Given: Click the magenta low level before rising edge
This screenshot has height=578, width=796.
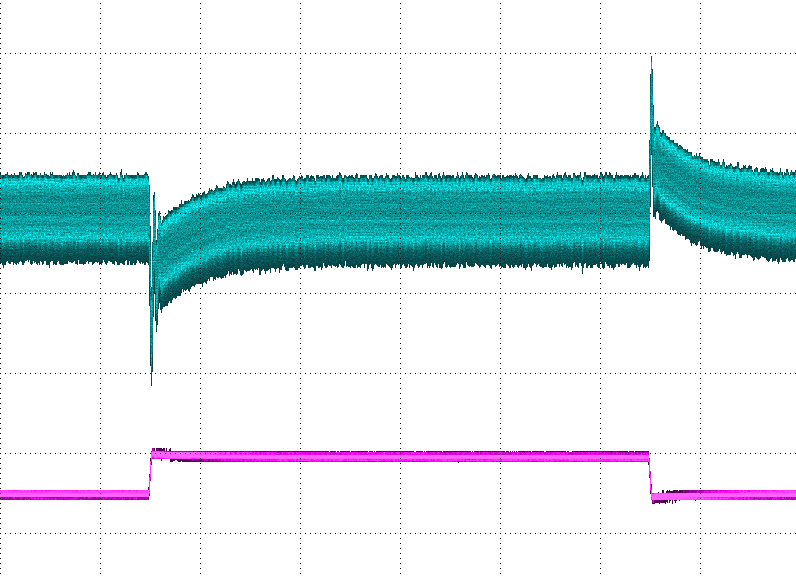Looking at the screenshot, I should (70, 494).
